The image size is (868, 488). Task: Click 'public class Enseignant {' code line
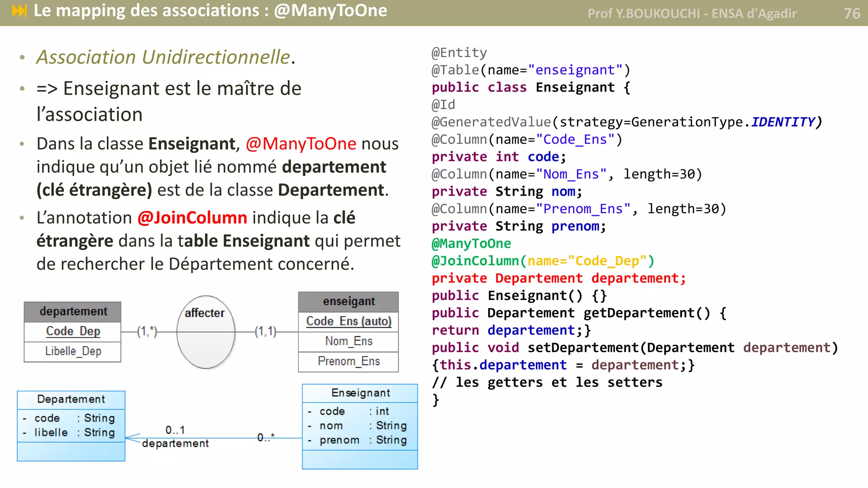531,88
